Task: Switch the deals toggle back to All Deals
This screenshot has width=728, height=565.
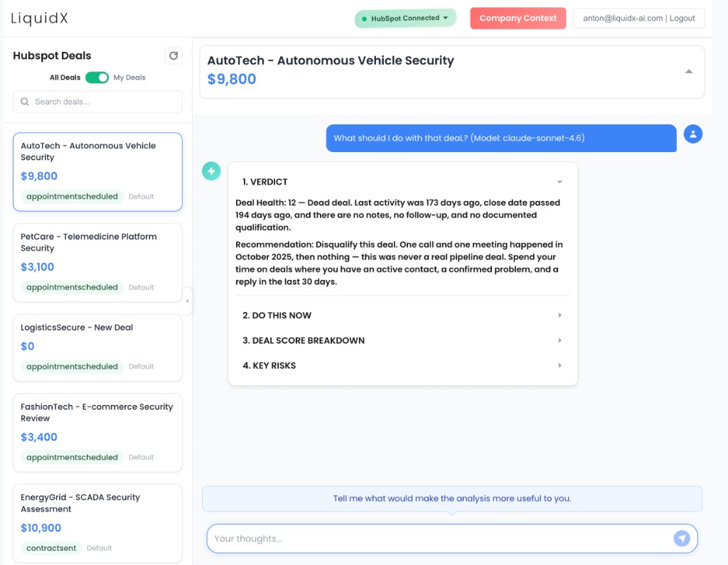Action: [x=96, y=77]
